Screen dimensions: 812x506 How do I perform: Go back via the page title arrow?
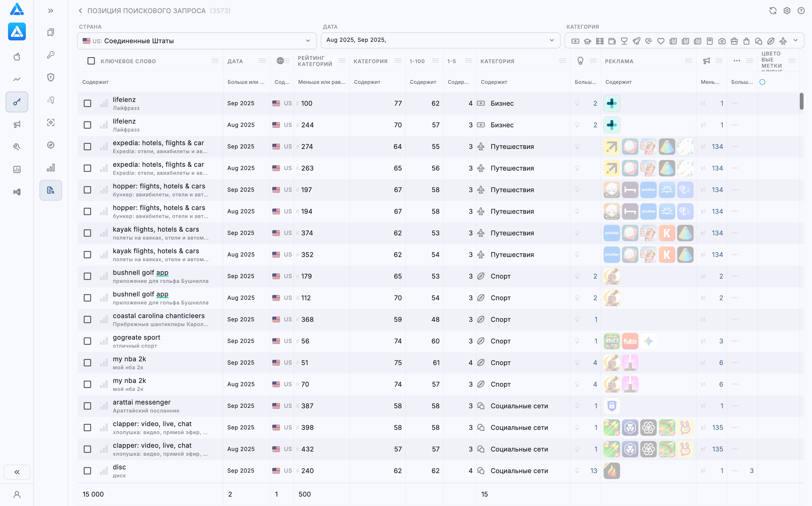tap(80, 11)
